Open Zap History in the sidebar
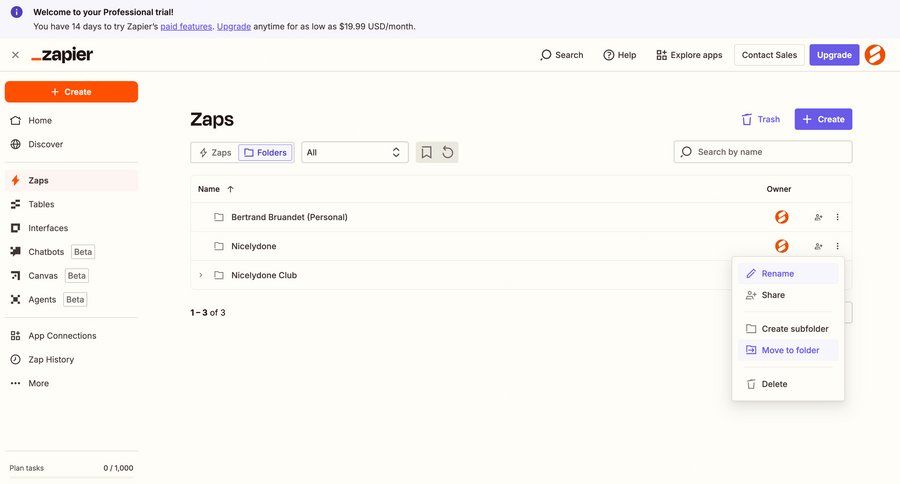The image size is (900, 484). (71, 359)
